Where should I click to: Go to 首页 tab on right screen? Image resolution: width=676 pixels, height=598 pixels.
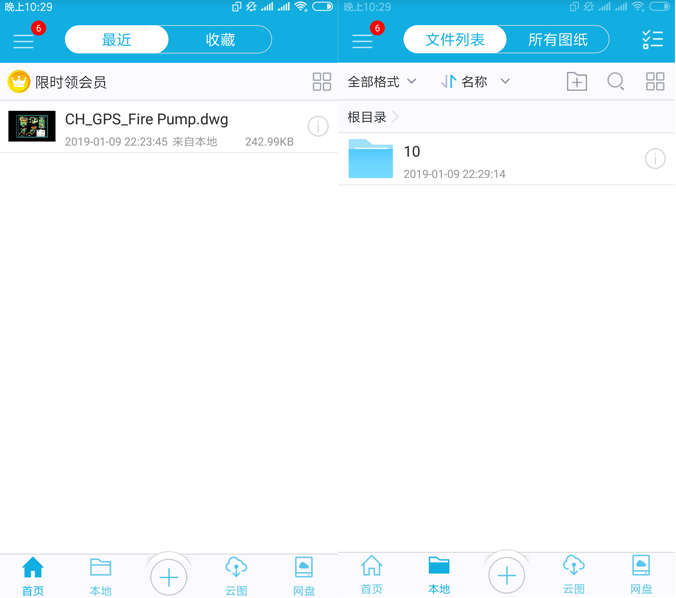(x=371, y=575)
